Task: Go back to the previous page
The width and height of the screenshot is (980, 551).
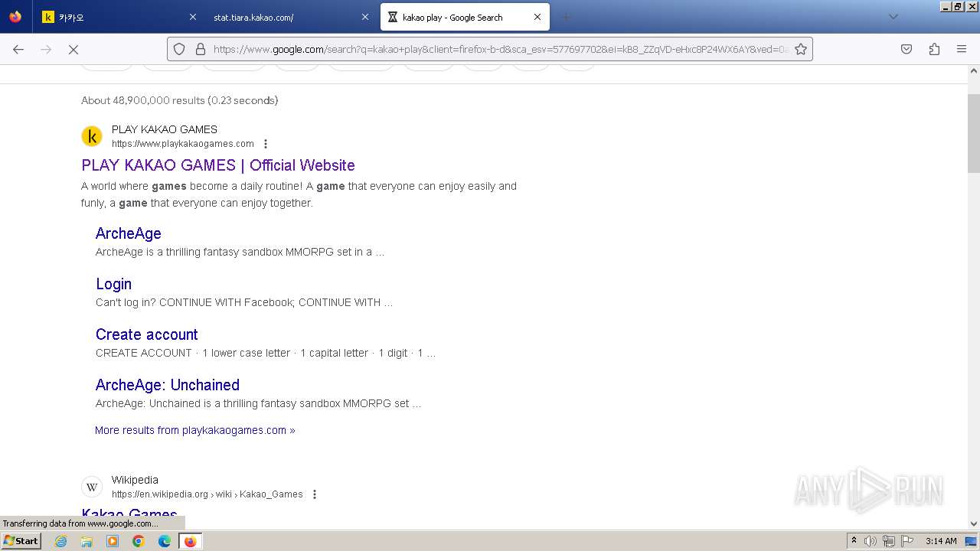Action: (18, 49)
